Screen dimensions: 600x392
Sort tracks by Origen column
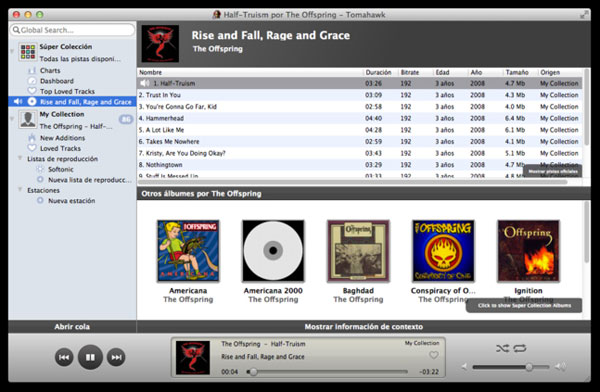click(x=560, y=72)
